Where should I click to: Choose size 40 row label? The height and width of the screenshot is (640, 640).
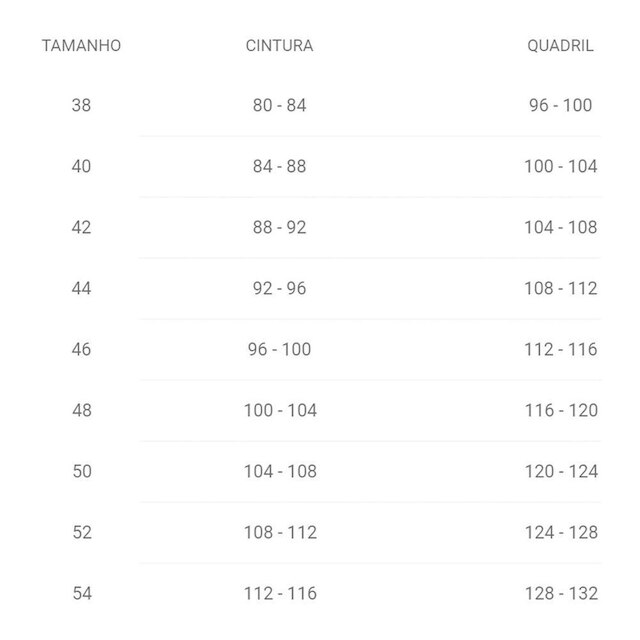(x=81, y=167)
